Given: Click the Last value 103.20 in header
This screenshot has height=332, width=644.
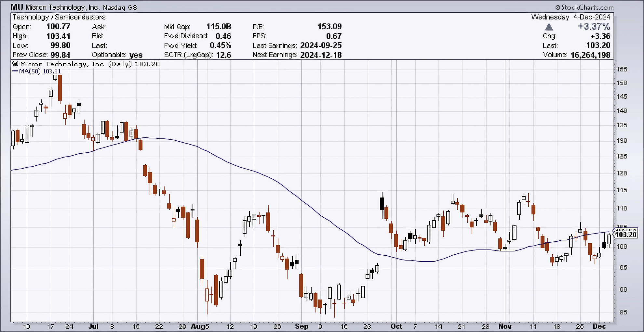Looking at the screenshot, I should point(598,45).
